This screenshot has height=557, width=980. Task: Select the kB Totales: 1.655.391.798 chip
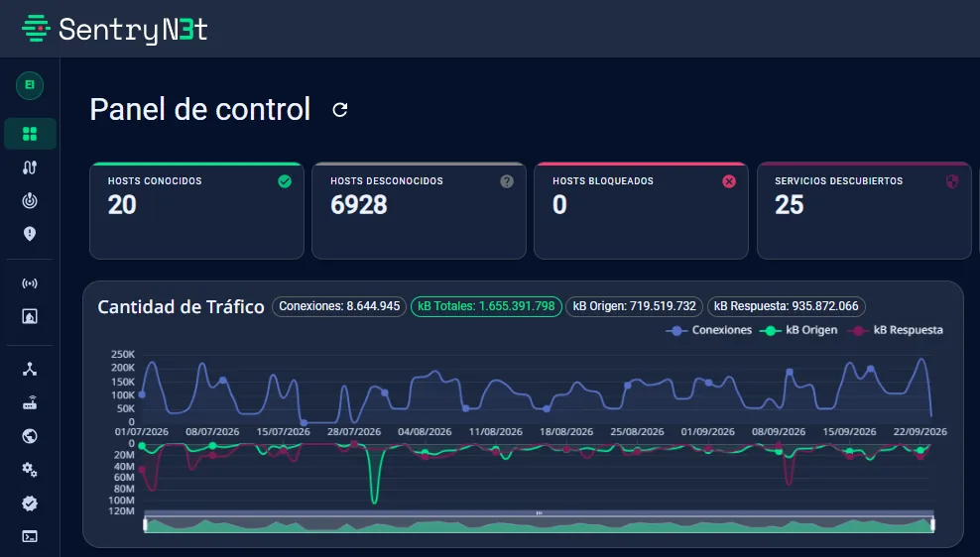coord(486,306)
